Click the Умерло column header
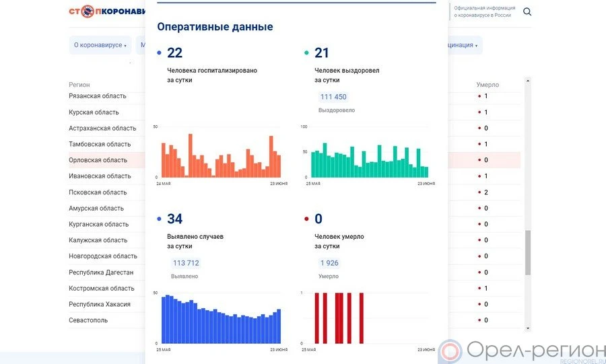 (487, 85)
